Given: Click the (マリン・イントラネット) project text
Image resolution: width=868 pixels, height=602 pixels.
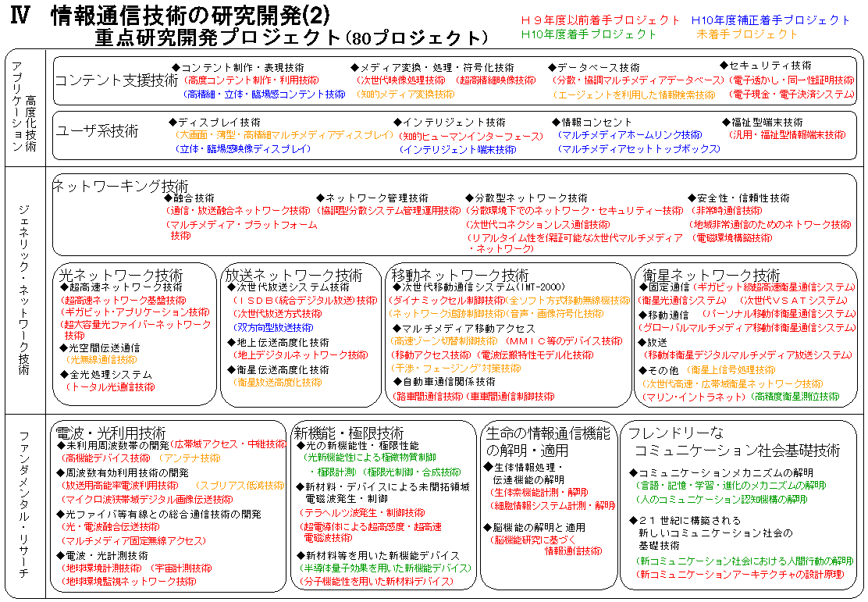Looking at the screenshot, I should click(x=693, y=397).
